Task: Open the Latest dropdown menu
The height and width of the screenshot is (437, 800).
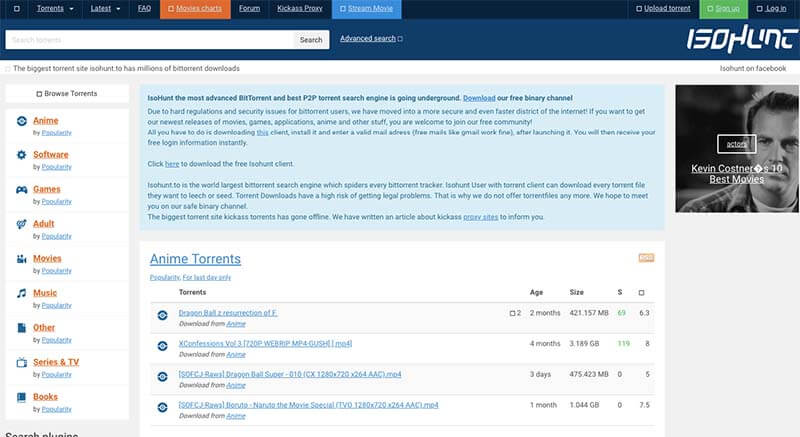Action: coord(106,9)
